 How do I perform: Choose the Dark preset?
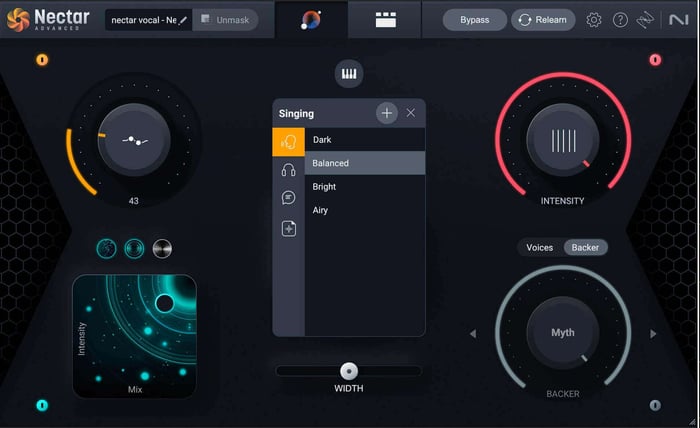tap(365, 140)
